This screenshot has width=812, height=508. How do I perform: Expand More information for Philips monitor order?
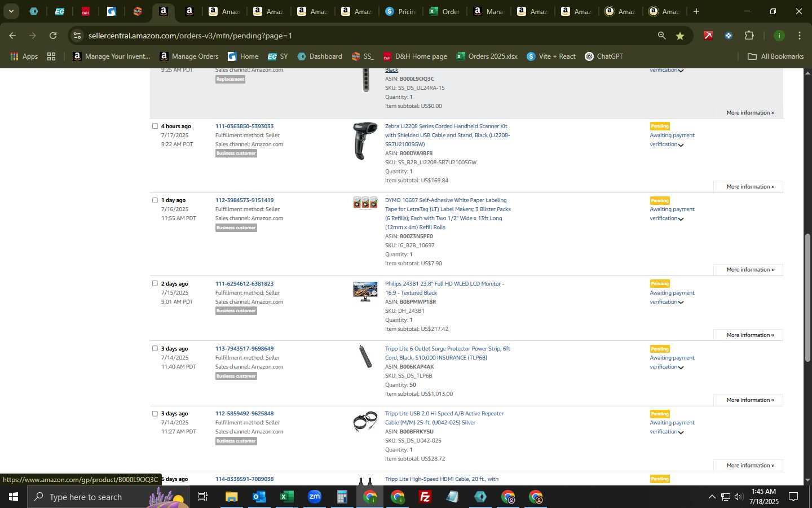click(x=748, y=335)
